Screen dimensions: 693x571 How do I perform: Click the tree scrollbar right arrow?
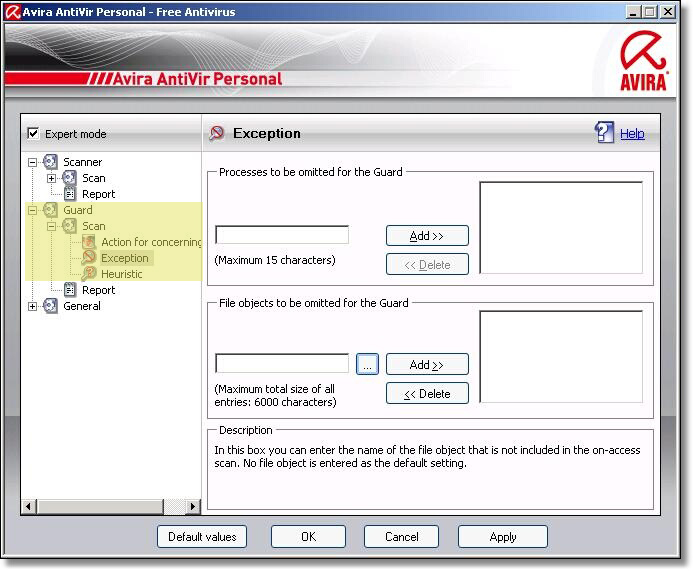click(x=193, y=506)
